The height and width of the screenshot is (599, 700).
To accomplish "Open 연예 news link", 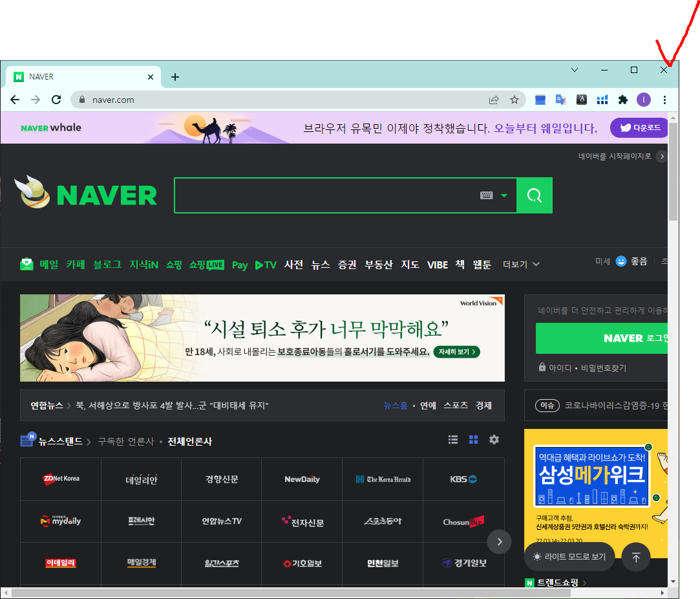I will click(428, 406).
